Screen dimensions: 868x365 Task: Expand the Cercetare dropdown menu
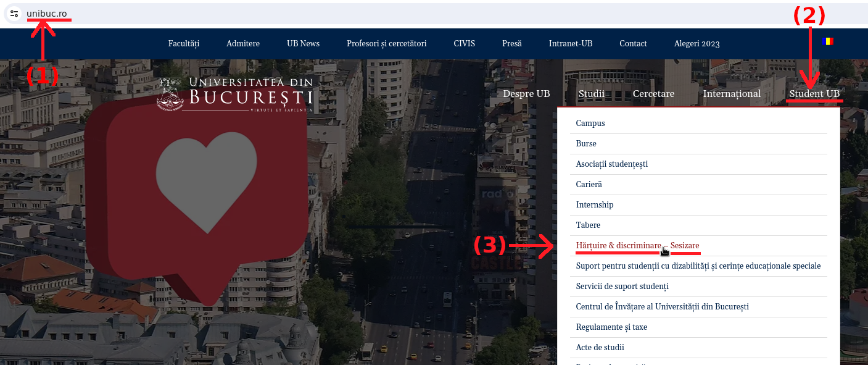click(x=653, y=94)
